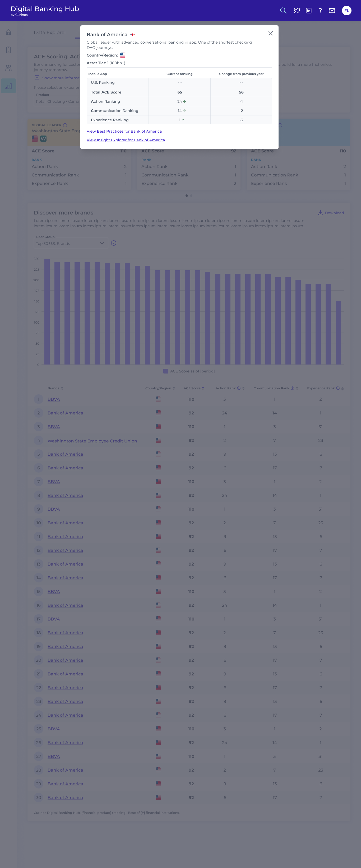Select the users sidebar icon
Screen dimensions: 361x868
click(x=8, y=68)
